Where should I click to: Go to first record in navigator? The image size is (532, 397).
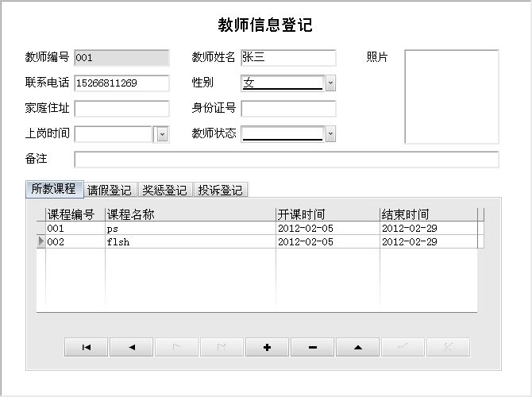[x=86, y=347]
